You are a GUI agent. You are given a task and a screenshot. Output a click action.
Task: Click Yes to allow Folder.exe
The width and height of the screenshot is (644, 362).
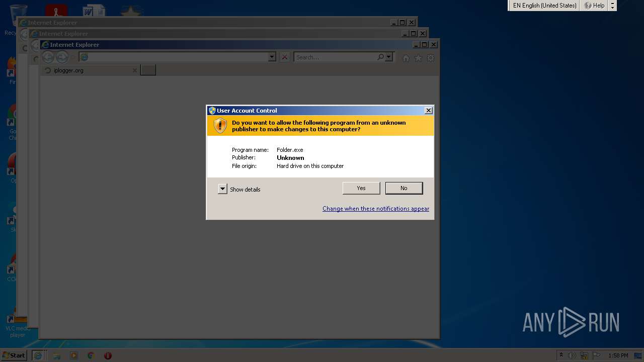pyautogui.click(x=361, y=188)
